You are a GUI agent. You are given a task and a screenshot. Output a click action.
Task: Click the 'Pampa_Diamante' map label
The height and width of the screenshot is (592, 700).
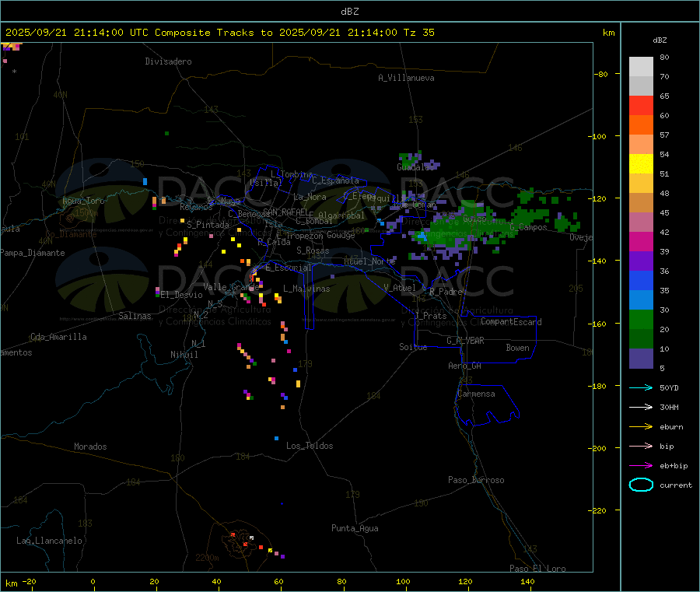pyautogui.click(x=32, y=253)
